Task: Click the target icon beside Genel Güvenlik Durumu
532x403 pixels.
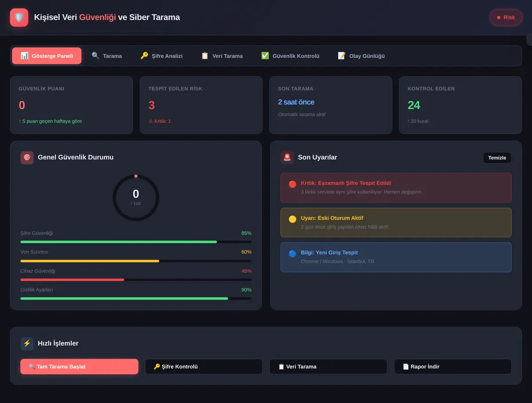Action: (x=27, y=158)
